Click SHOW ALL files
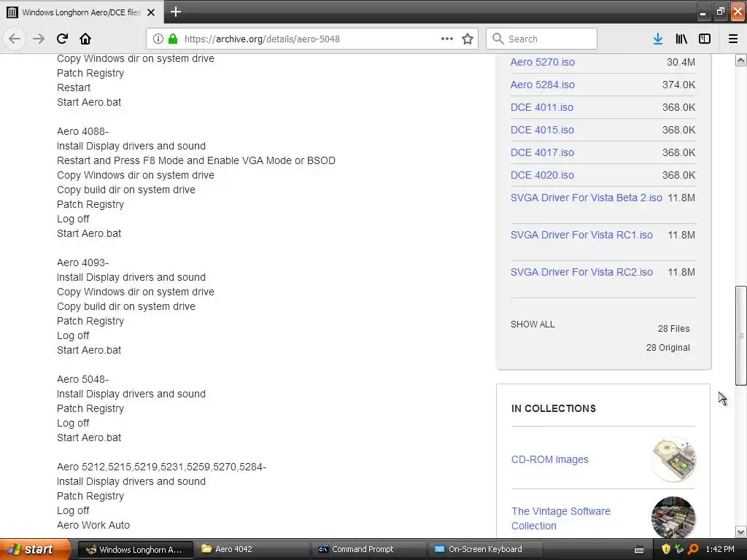This screenshot has height=560, width=747. (533, 324)
